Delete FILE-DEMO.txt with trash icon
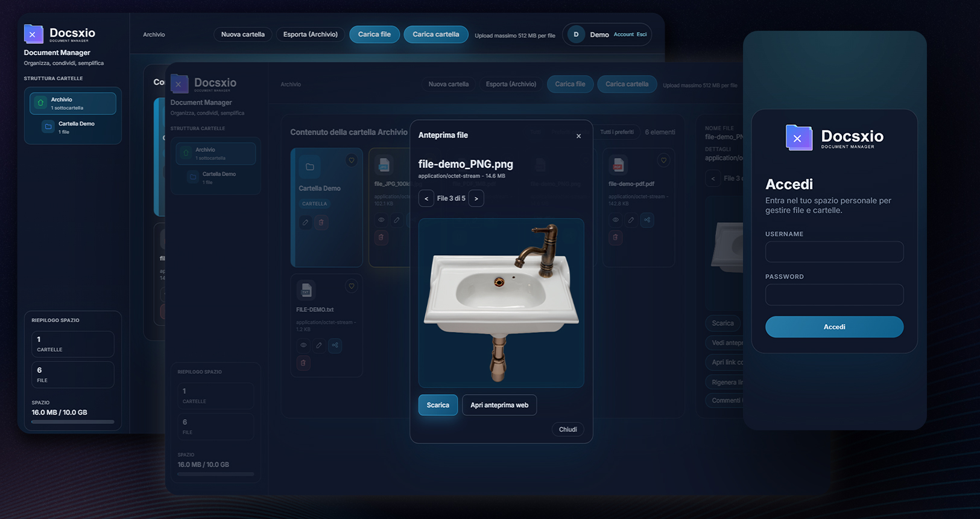 point(303,363)
